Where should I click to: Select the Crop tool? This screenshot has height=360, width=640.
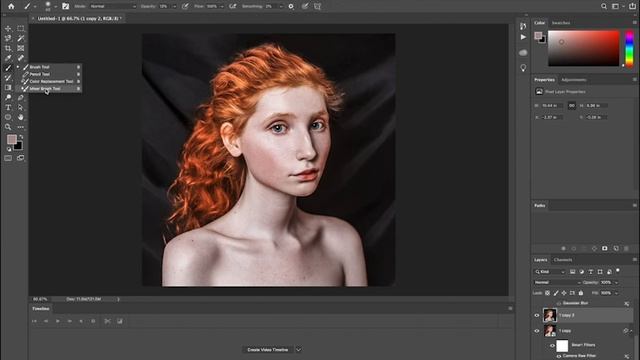pyautogui.click(x=8, y=48)
